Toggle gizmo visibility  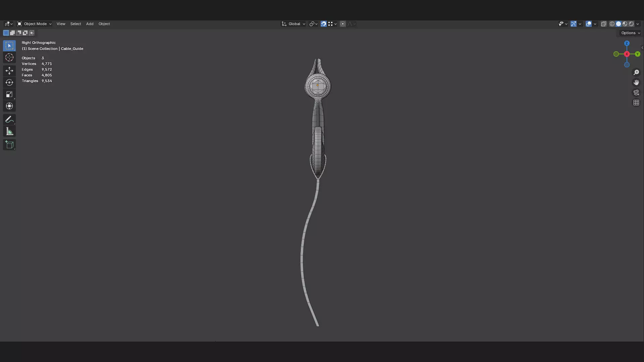(574, 24)
